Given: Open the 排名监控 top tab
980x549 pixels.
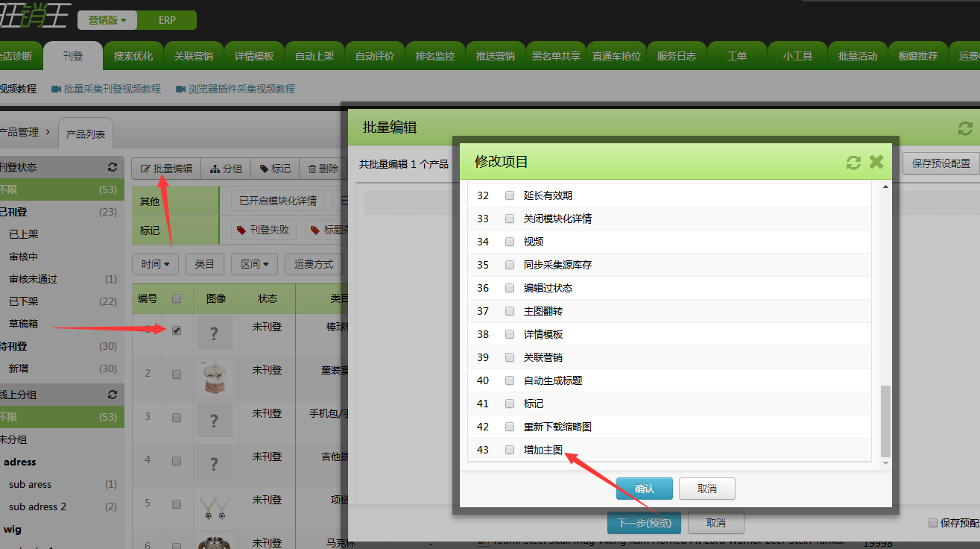Looking at the screenshot, I should [435, 56].
